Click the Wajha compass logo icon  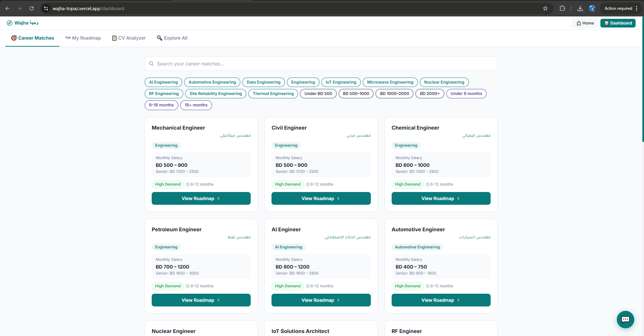click(9, 23)
